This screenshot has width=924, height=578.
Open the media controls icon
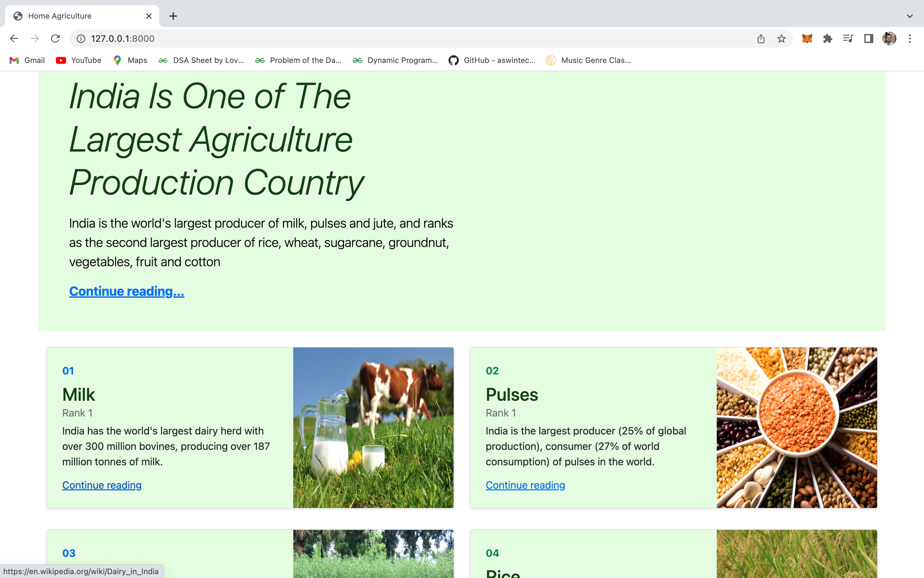[x=848, y=39]
